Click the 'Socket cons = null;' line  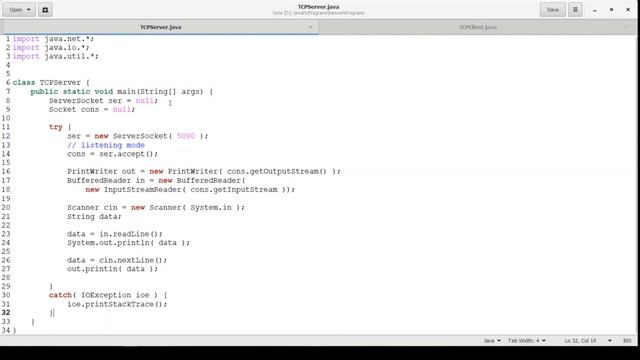click(x=92, y=109)
